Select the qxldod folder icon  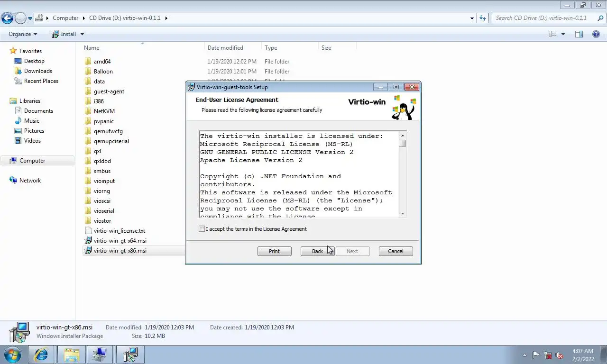tap(88, 161)
